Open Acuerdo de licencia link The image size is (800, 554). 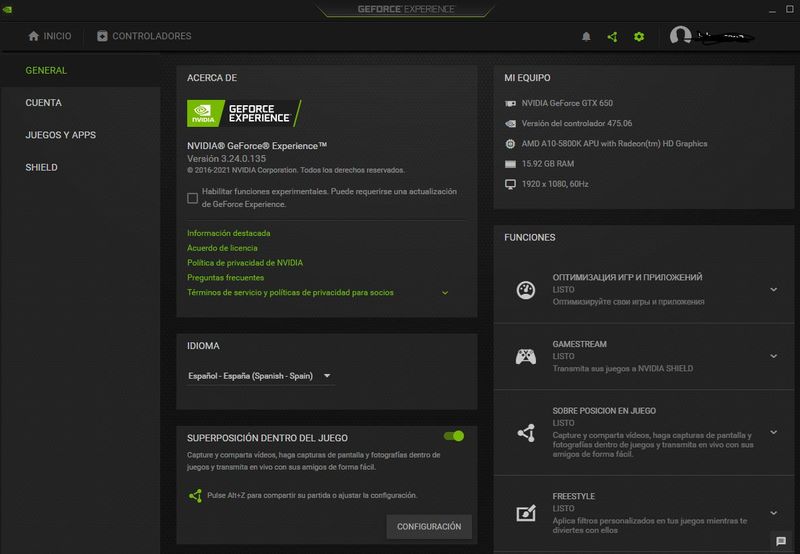click(222, 248)
